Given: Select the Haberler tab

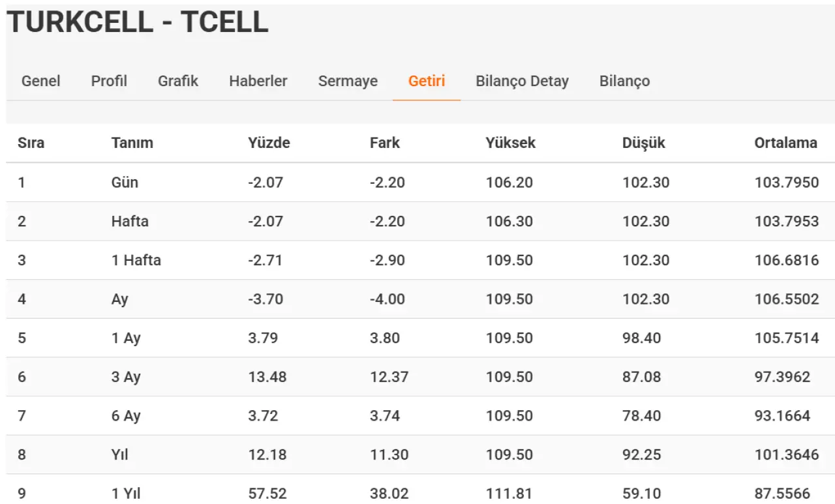Looking at the screenshot, I should (x=258, y=81).
